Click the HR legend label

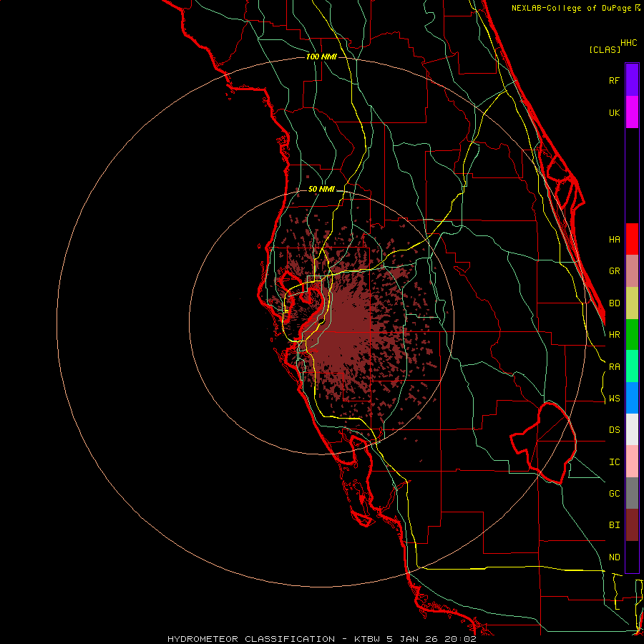click(615, 335)
